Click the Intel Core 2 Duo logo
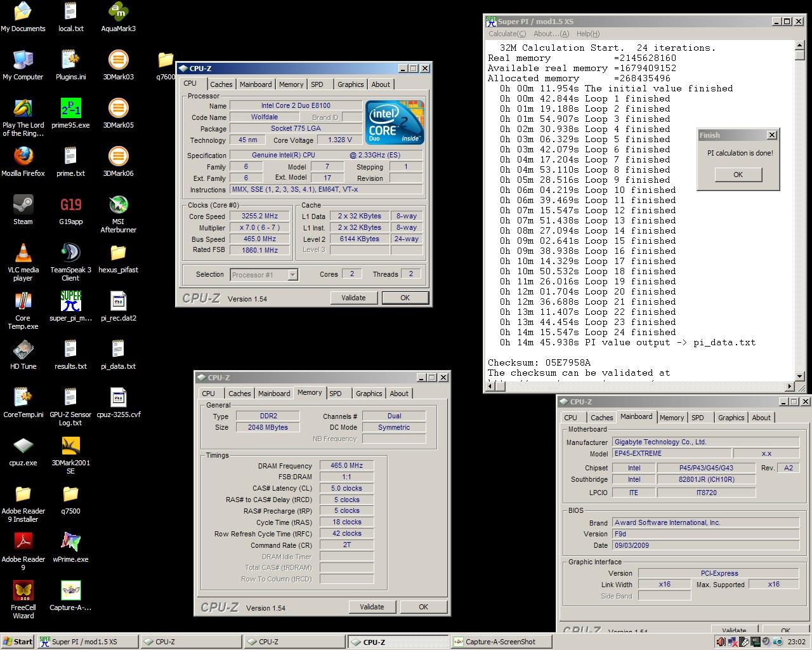812x650 pixels. coord(395,122)
